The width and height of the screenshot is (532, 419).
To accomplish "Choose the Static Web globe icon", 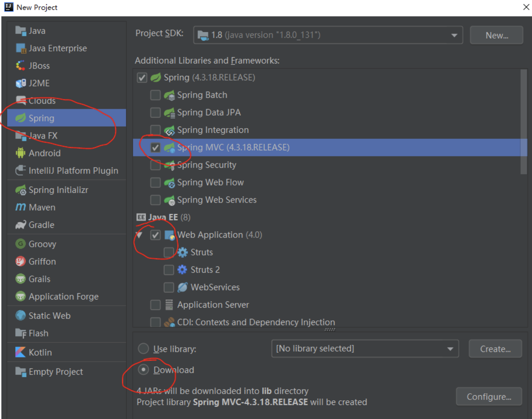I will 21,316.
